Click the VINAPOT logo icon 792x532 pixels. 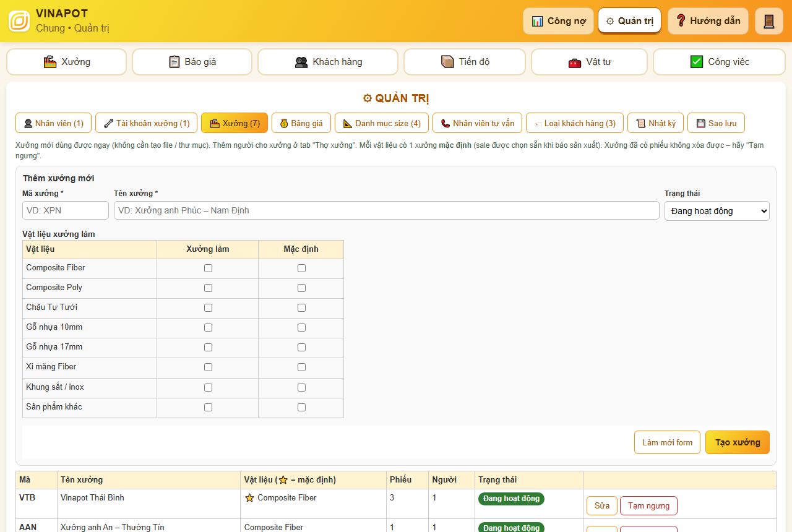pyautogui.click(x=19, y=21)
